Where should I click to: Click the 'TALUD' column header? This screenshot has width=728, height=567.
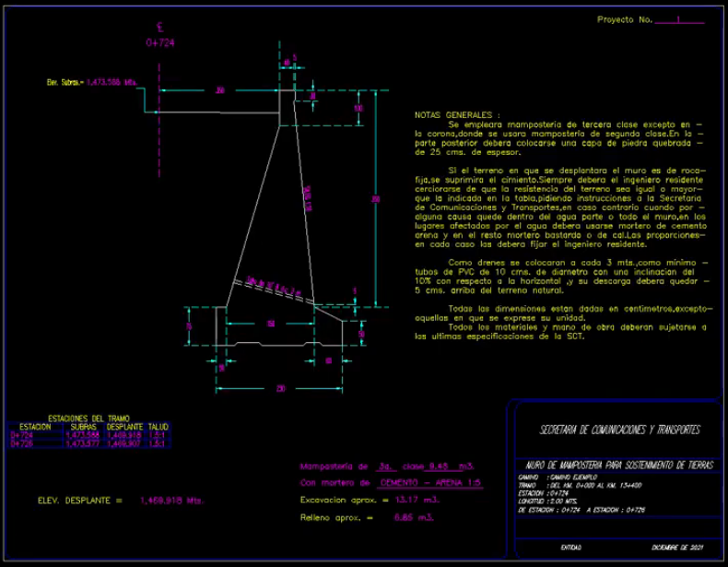coord(158,427)
